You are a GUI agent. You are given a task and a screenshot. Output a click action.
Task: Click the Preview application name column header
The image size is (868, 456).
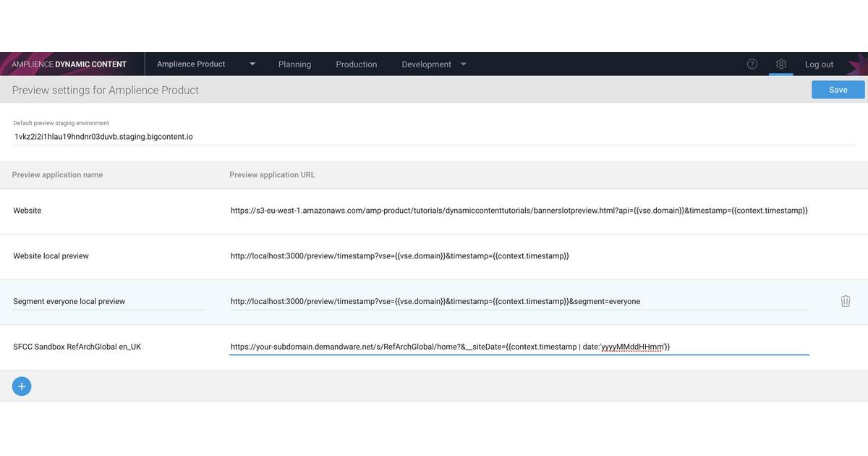[x=57, y=174]
